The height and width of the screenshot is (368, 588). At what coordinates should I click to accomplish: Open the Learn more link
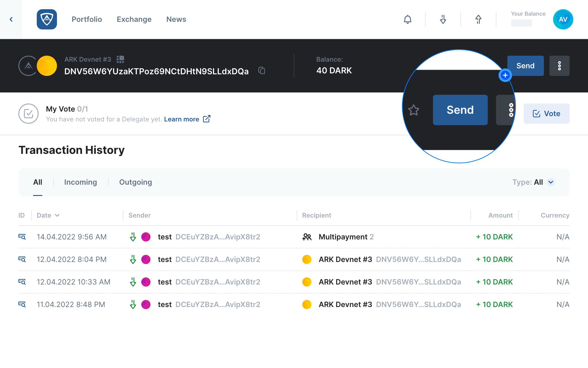coord(187,119)
